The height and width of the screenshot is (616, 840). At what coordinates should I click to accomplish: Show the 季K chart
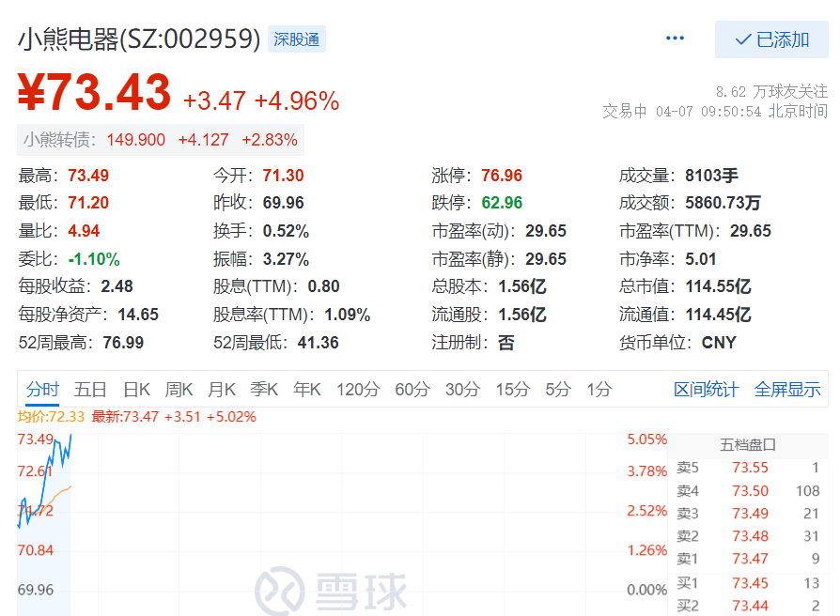tap(264, 389)
